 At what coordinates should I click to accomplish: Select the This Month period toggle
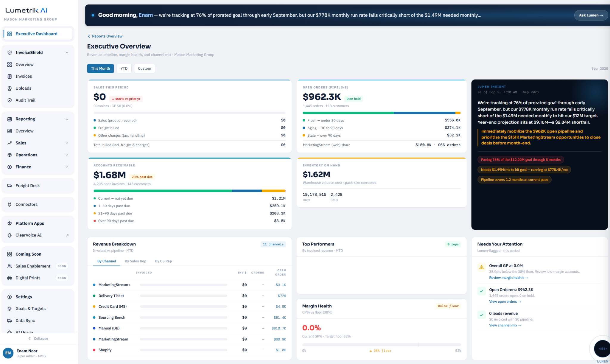pos(100,69)
